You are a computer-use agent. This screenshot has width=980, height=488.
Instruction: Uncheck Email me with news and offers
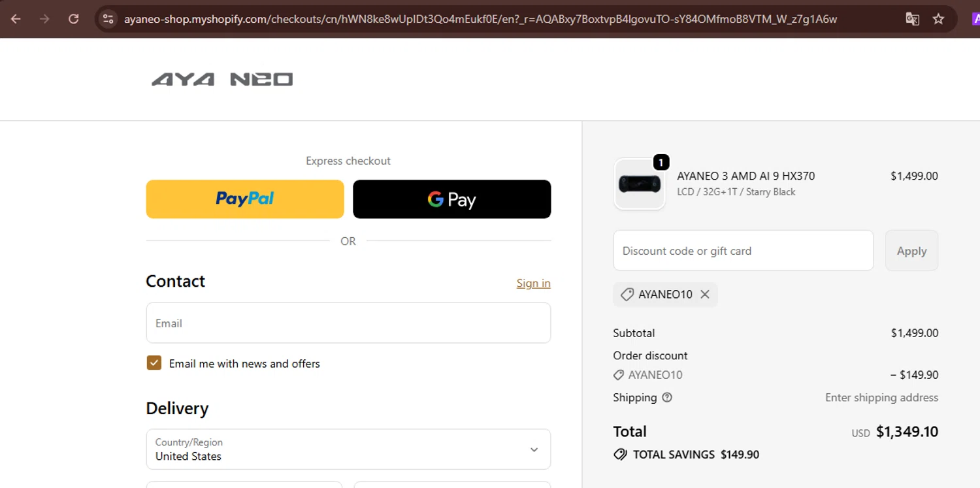pos(154,363)
